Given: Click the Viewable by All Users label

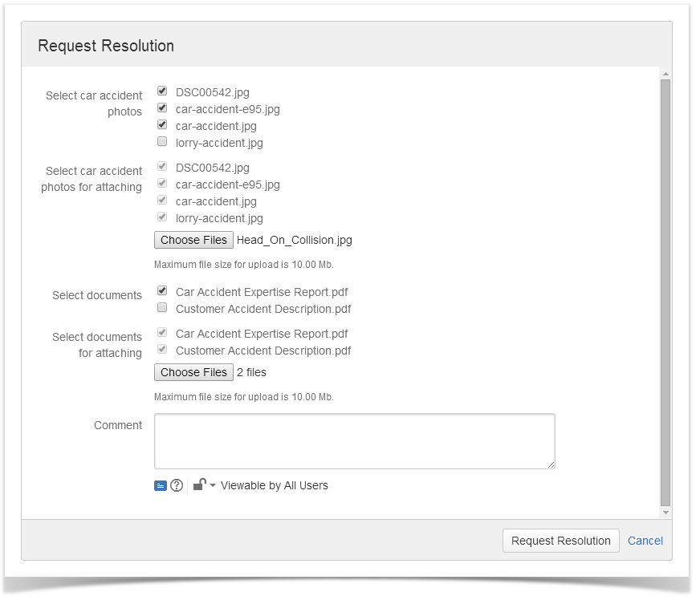Looking at the screenshot, I should point(274,485).
